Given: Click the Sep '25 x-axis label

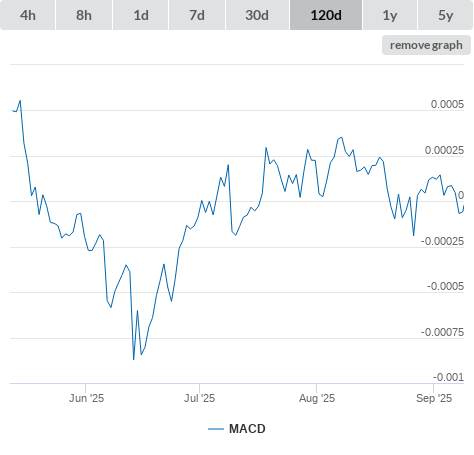Looking at the screenshot, I should pyautogui.click(x=434, y=398).
